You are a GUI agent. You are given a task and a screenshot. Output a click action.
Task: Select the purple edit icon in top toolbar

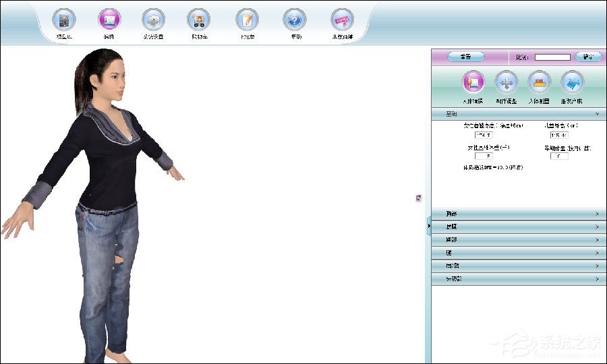[x=109, y=20]
